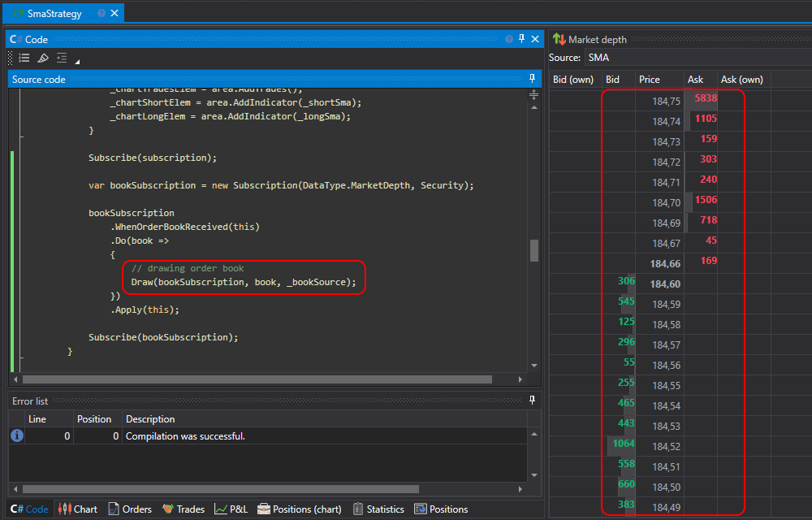Click the Subscribe(subscription); code line
The image size is (812, 520).
pyautogui.click(x=153, y=158)
